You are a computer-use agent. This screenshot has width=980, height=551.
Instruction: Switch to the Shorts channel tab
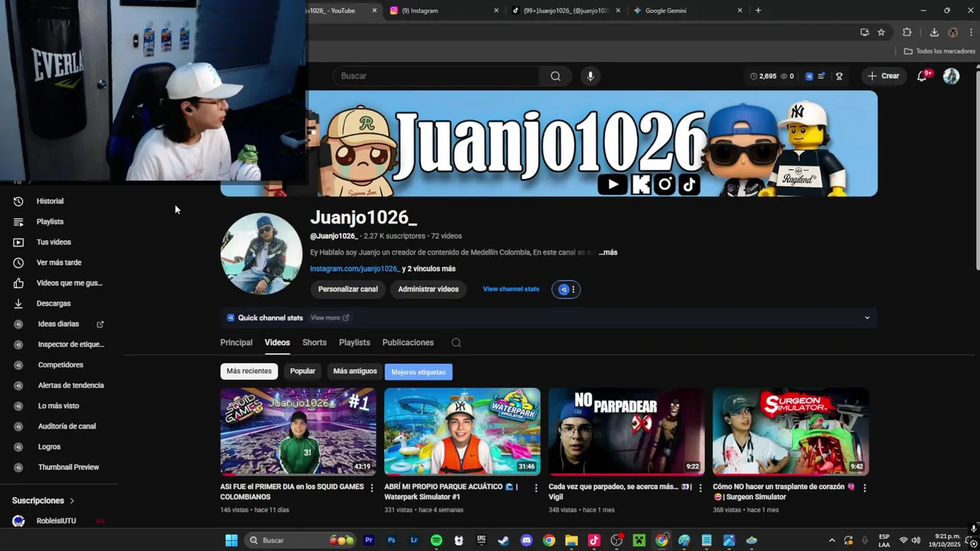[314, 343]
